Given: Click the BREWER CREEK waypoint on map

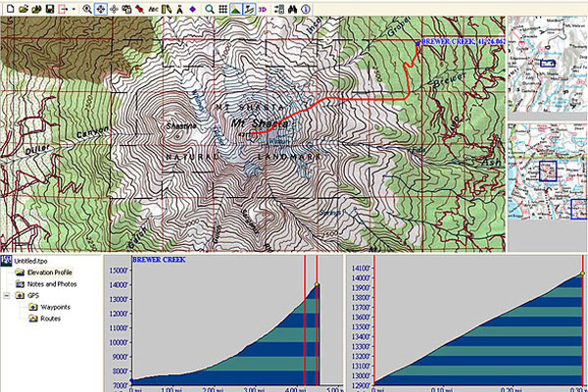Looking at the screenshot, I should tap(417, 43).
